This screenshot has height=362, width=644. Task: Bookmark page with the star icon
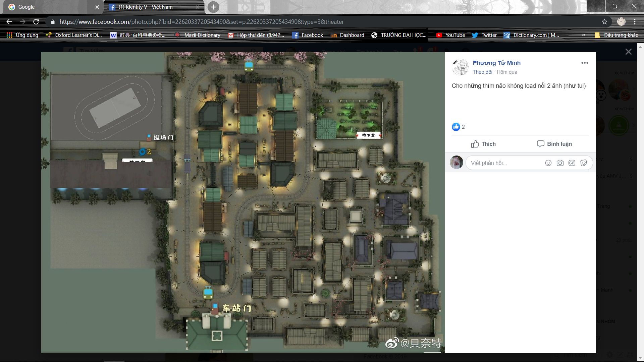604,22
